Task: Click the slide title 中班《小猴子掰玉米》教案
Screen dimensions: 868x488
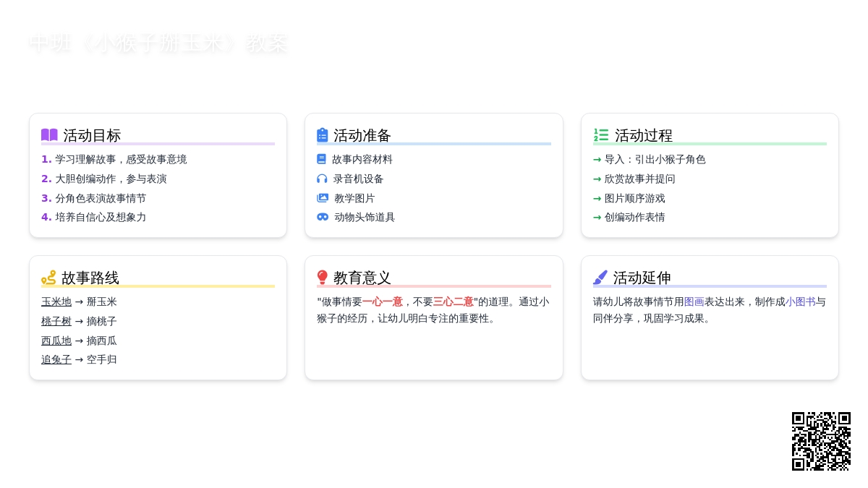Action: [158, 43]
